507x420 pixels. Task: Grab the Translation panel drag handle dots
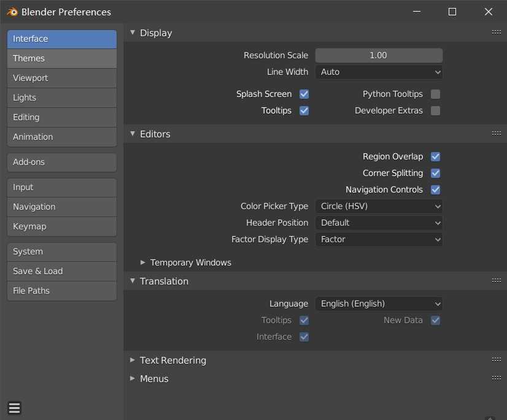tap(497, 281)
